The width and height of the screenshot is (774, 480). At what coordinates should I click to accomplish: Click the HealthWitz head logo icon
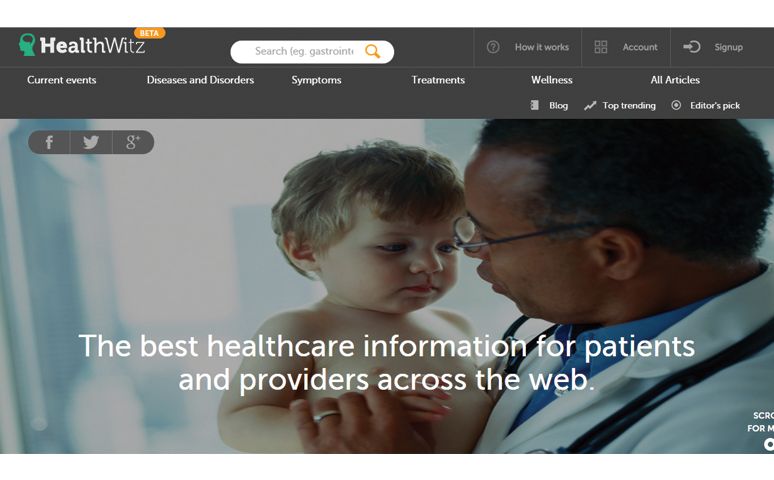pos(27,44)
